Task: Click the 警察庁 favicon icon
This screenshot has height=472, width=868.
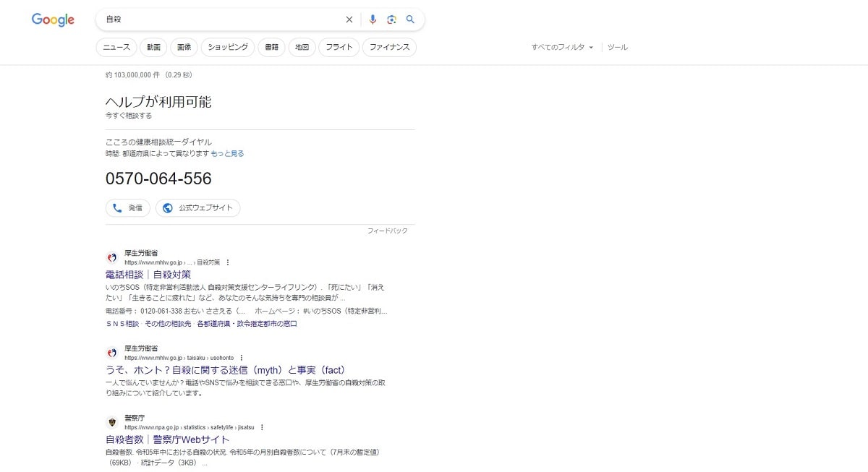Action: (111, 422)
